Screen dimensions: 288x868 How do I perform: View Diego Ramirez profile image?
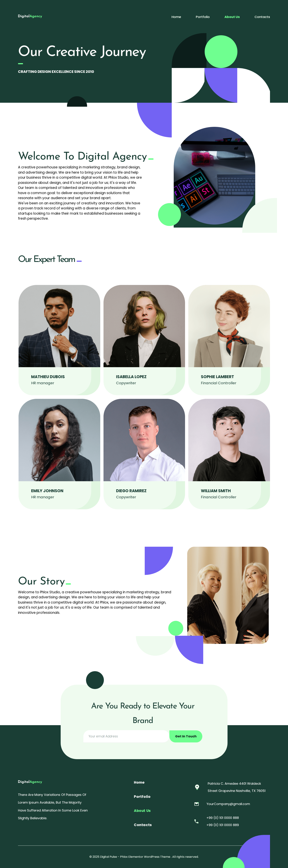pos(144,440)
